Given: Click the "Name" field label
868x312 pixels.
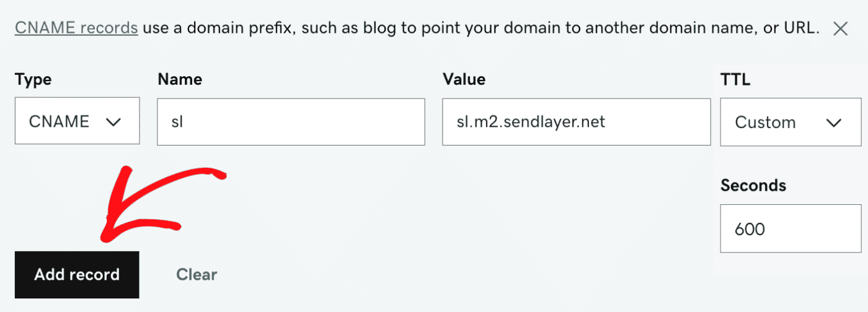Looking at the screenshot, I should pyautogui.click(x=180, y=79).
